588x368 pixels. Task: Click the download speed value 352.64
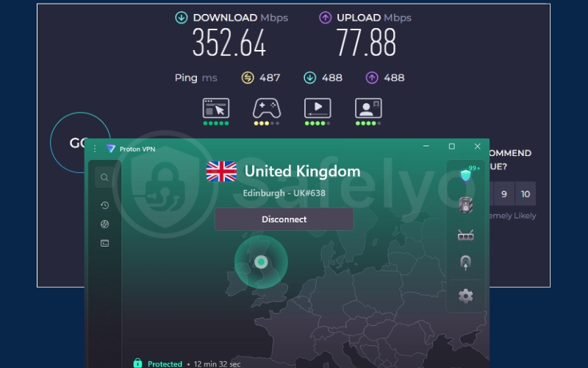point(229,43)
